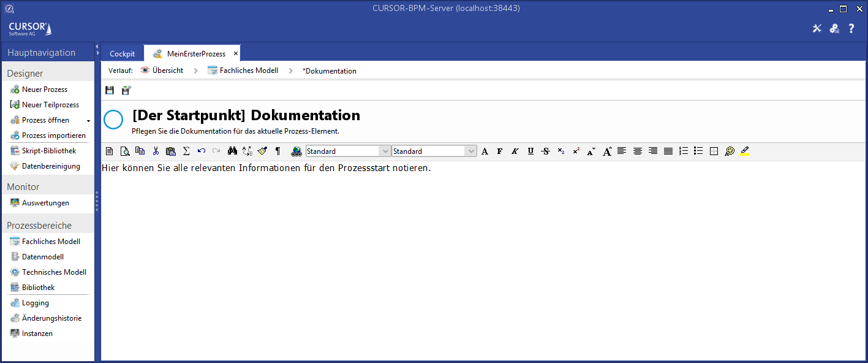
Task: Click the binoculars find icon
Action: 232,151
